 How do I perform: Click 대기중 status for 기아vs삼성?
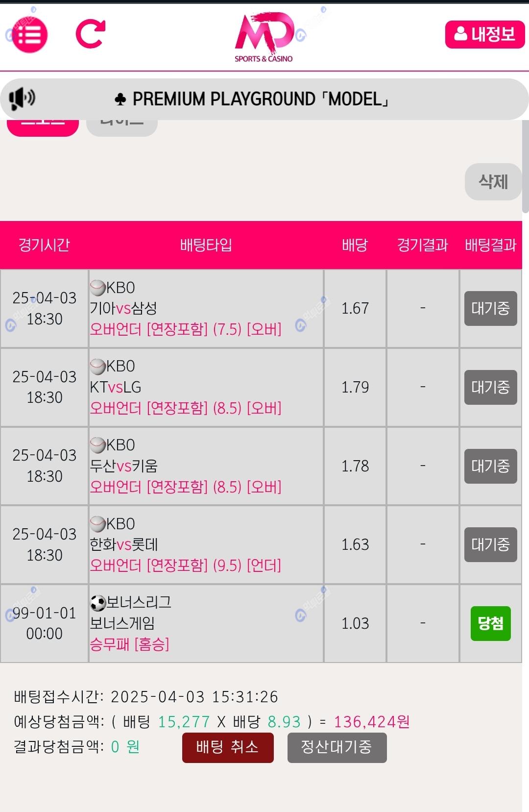pyautogui.click(x=491, y=308)
